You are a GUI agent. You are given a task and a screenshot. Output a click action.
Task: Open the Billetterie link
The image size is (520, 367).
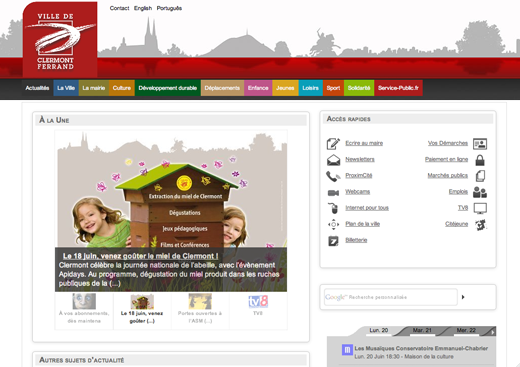pos(356,240)
